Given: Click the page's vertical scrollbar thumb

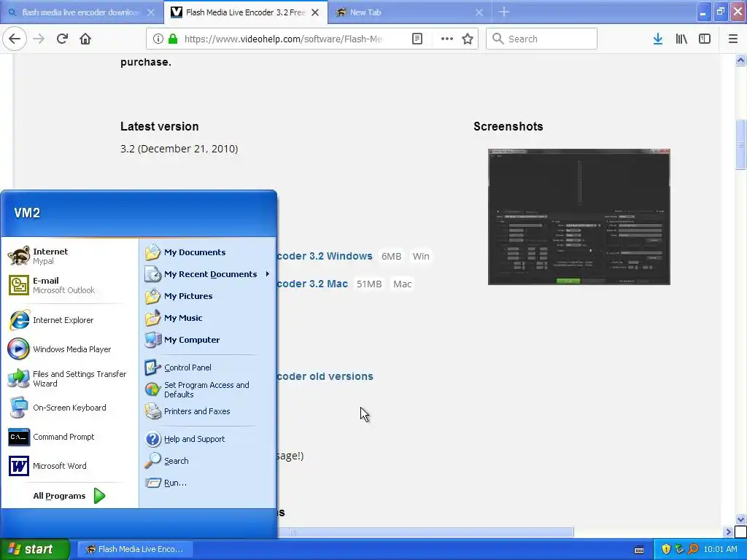Looking at the screenshot, I should (741, 144).
